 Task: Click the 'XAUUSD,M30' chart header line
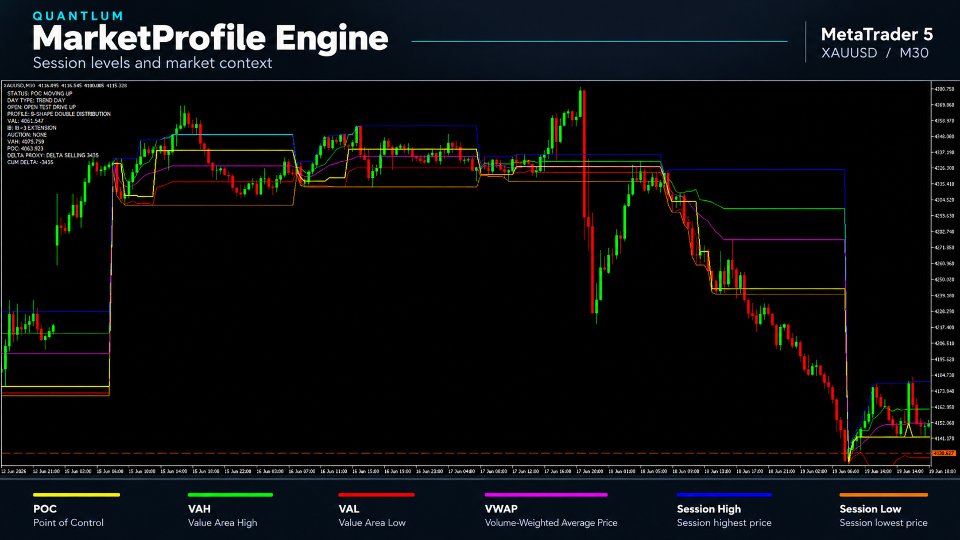point(65,86)
